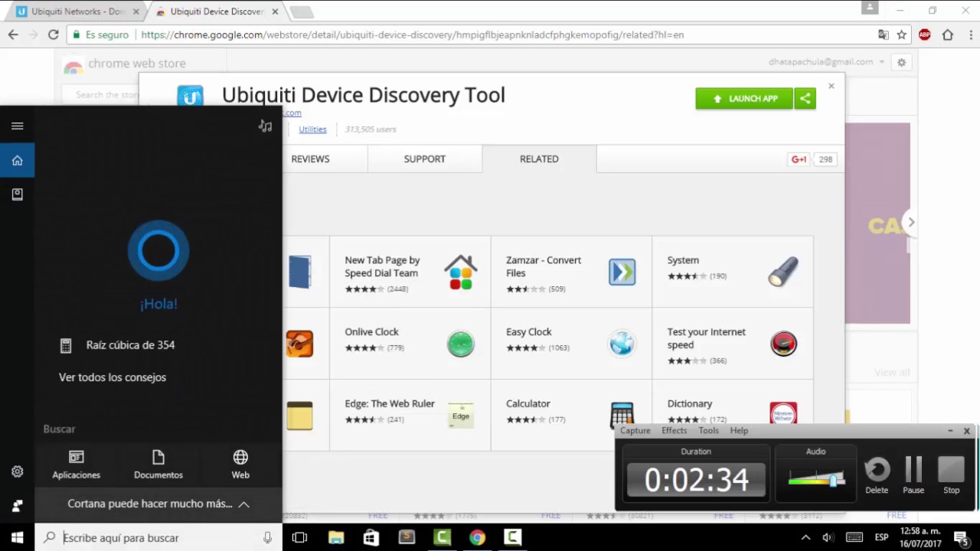Open Tools menu in recorder
Image resolution: width=980 pixels, height=551 pixels.
tap(709, 431)
